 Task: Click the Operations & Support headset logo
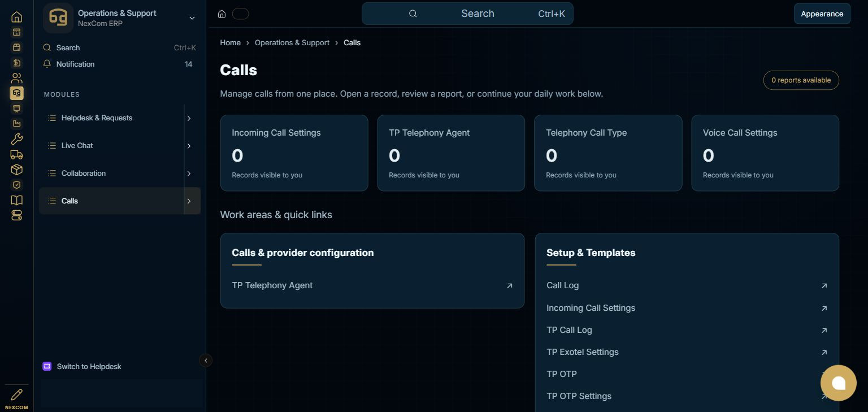click(58, 18)
